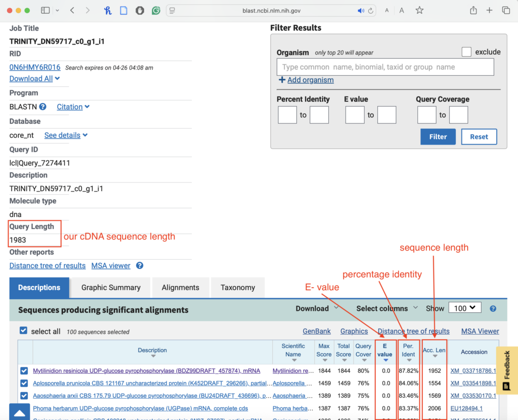Viewport: 518px width, 420px height.
Task: Click the BLASTN help question mark icon
Action: click(43, 107)
